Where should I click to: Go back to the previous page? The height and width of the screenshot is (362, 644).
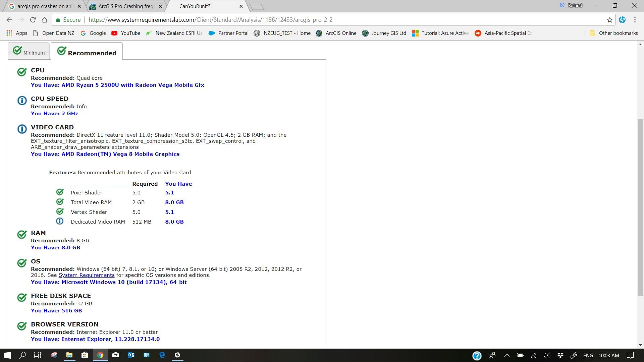[9, 20]
